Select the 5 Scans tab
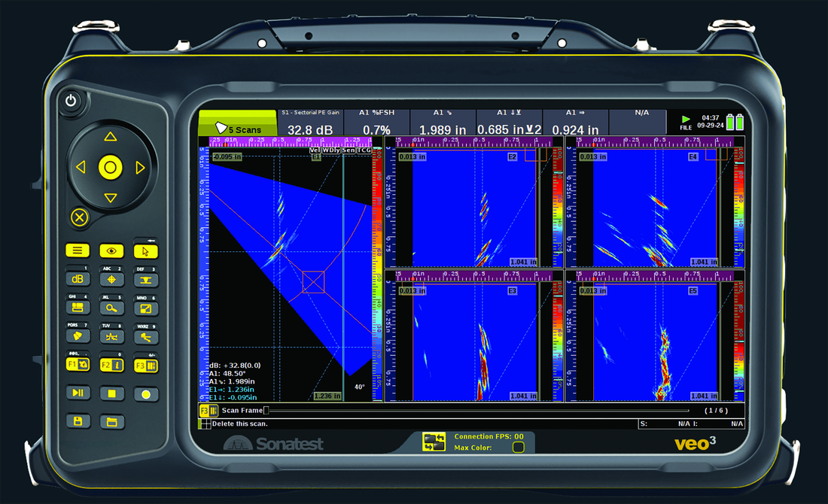This screenshot has width=828, height=504. coord(237,128)
